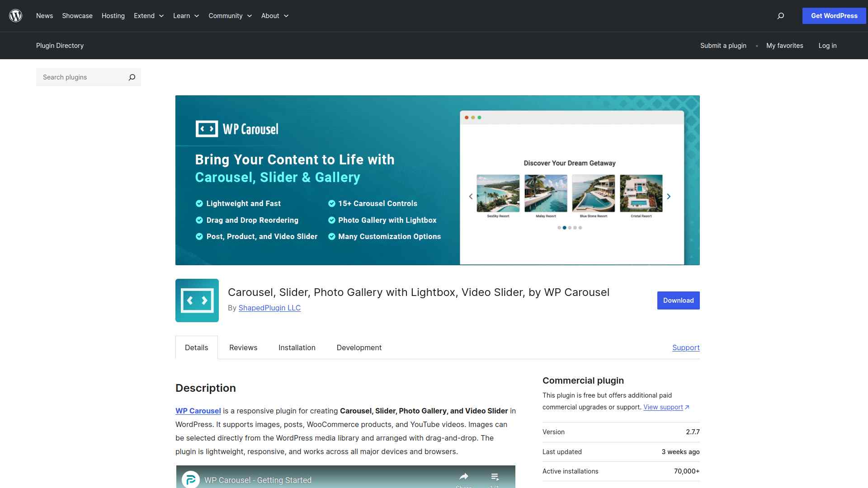Screen dimensions: 868x488
Task: Click the WordPress logo icon
Action: pos(16,16)
